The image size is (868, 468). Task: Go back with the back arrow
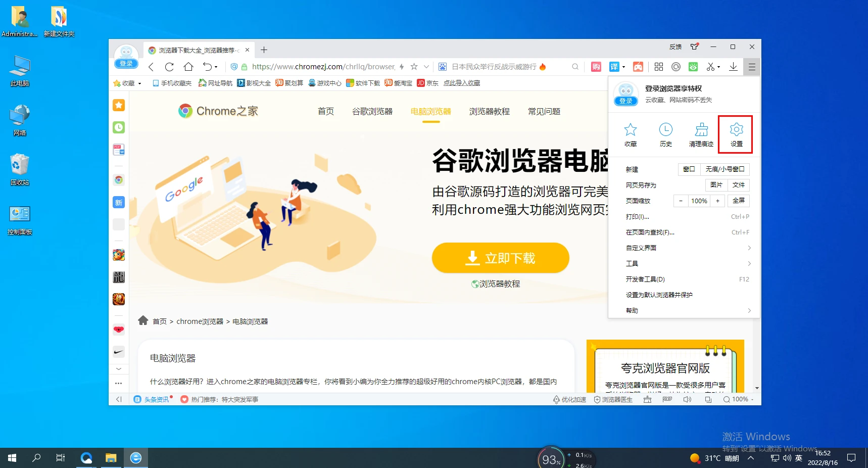coord(151,67)
